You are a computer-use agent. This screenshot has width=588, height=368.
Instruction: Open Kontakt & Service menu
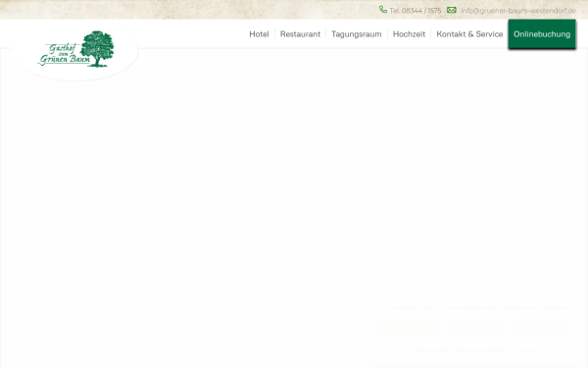point(469,34)
